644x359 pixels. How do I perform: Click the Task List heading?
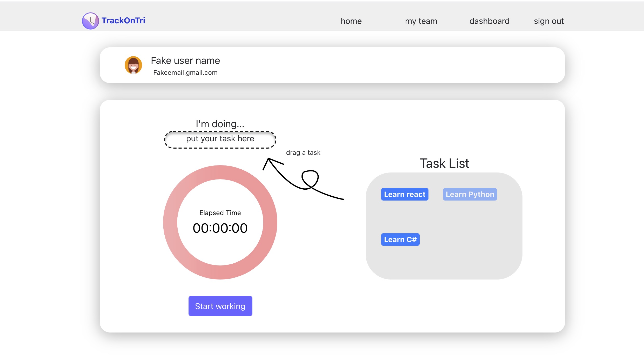coord(444,163)
